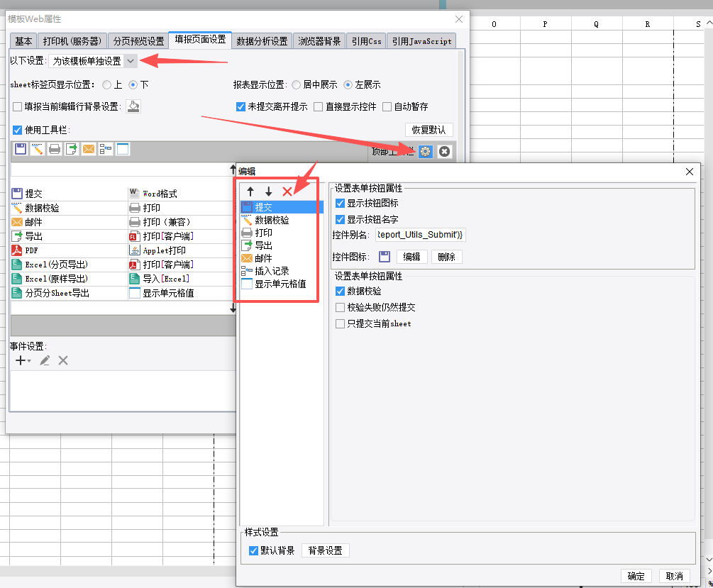This screenshot has height=588, width=713.
Task: Click the mail envelope icon in toolbar preview
Action: click(x=89, y=149)
